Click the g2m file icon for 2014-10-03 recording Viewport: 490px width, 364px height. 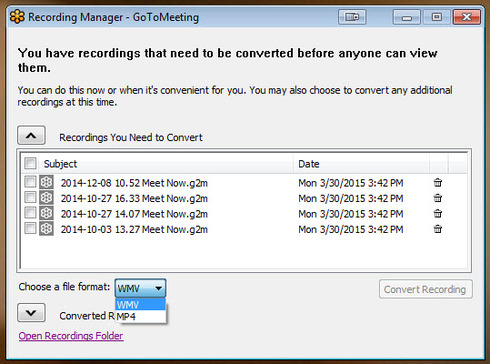[x=46, y=229]
